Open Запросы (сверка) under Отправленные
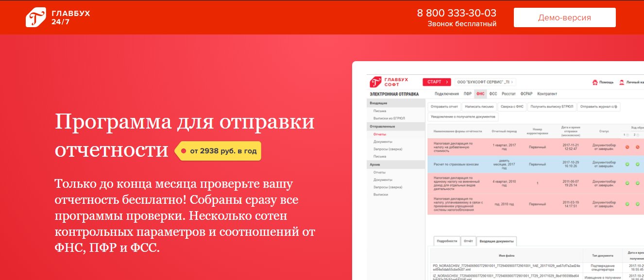This screenshot has height=280, width=644. [x=388, y=149]
